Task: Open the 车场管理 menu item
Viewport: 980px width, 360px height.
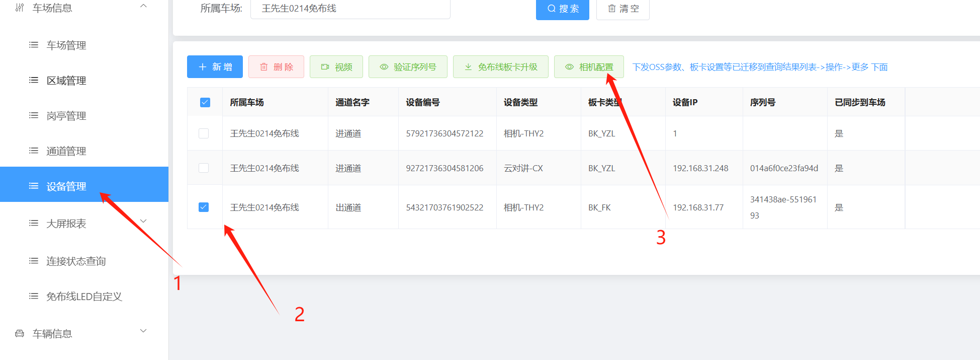Action: pos(84,45)
